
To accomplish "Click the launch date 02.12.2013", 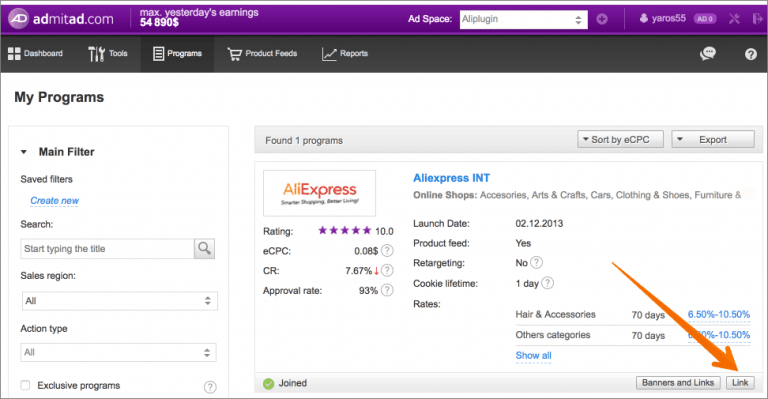I will coord(539,223).
